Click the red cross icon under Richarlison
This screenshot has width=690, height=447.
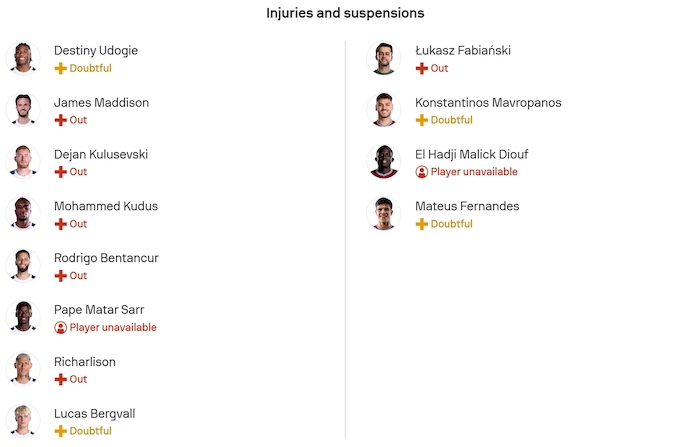(60, 380)
